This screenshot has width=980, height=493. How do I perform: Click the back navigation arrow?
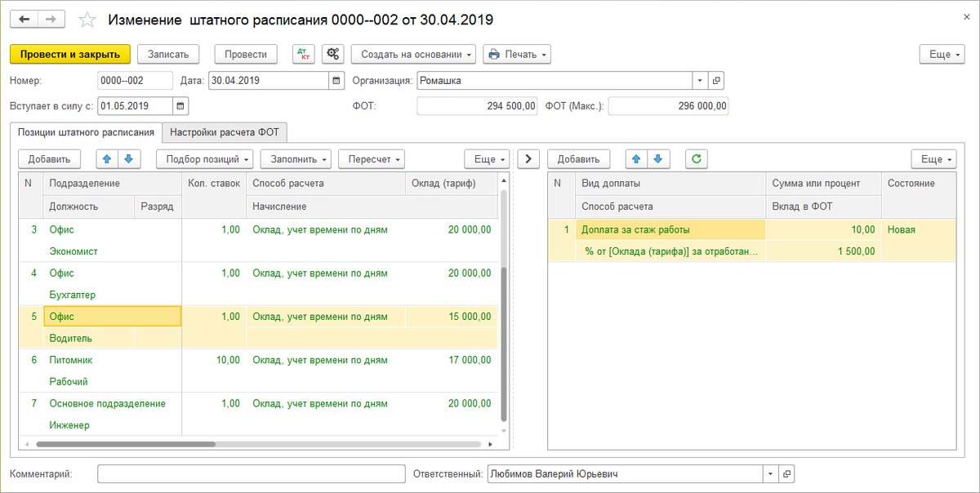click(x=24, y=19)
